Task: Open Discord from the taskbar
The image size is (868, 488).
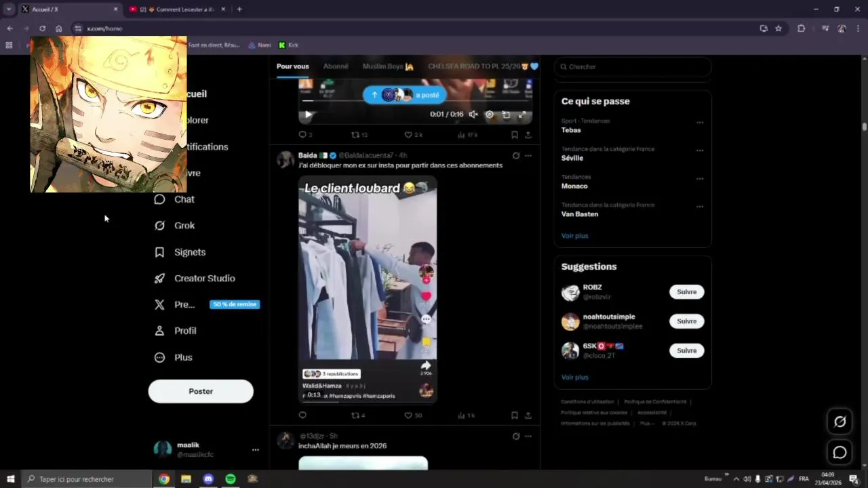Action: point(208,479)
